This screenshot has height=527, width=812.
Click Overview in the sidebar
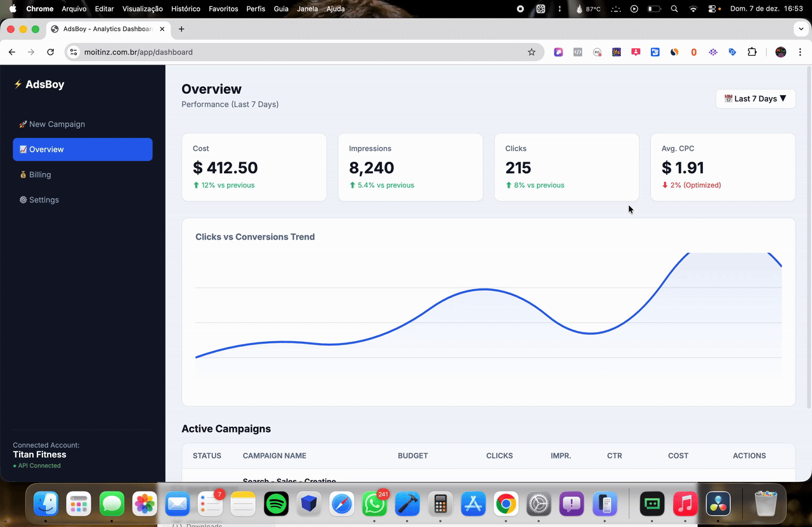(x=44, y=149)
